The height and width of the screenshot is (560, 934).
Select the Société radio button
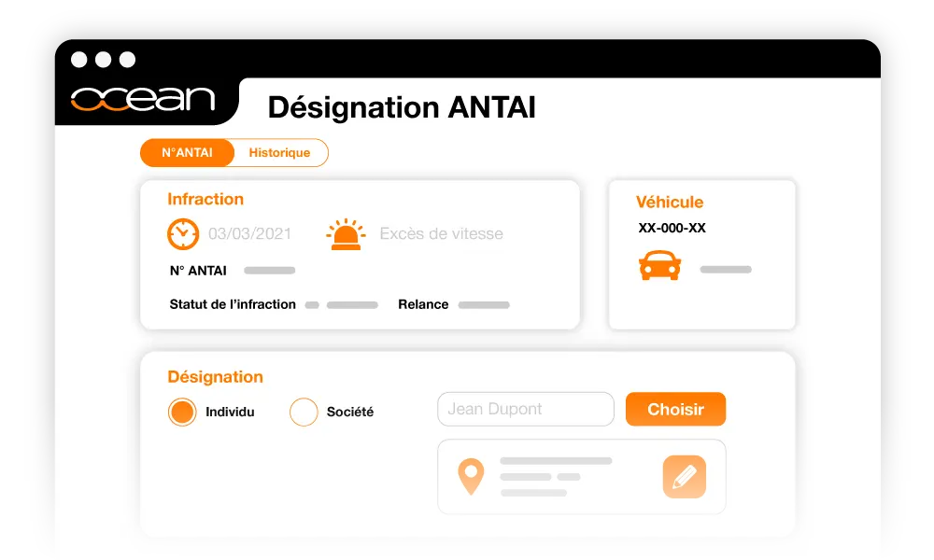tap(304, 412)
